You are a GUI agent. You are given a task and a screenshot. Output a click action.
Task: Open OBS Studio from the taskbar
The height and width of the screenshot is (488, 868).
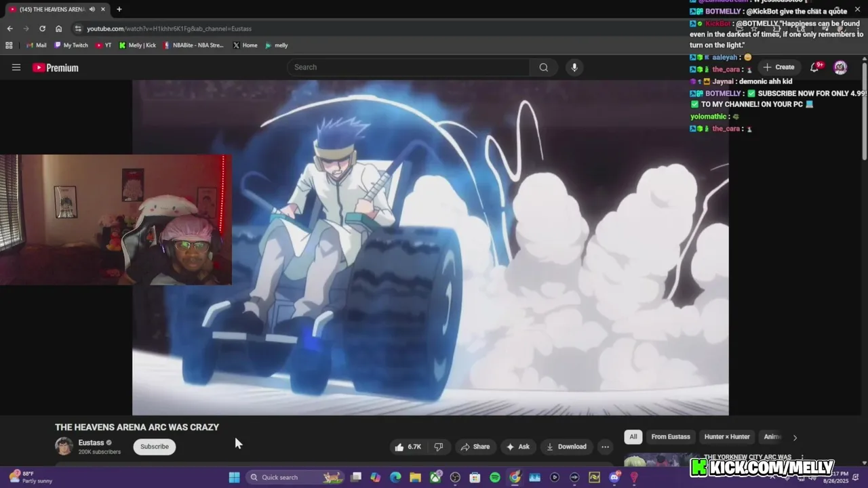pos(455,477)
